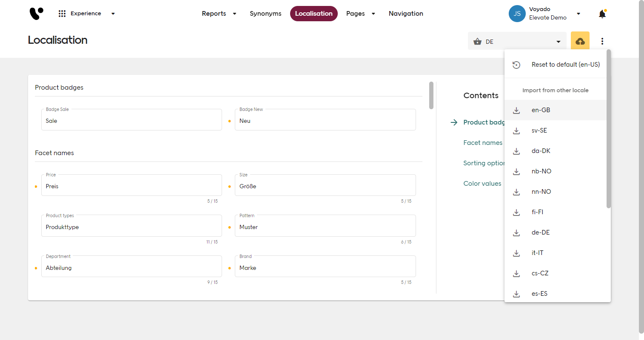Click download icon next to nn-NO
The width and height of the screenshot is (644, 340).
point(516,192)
